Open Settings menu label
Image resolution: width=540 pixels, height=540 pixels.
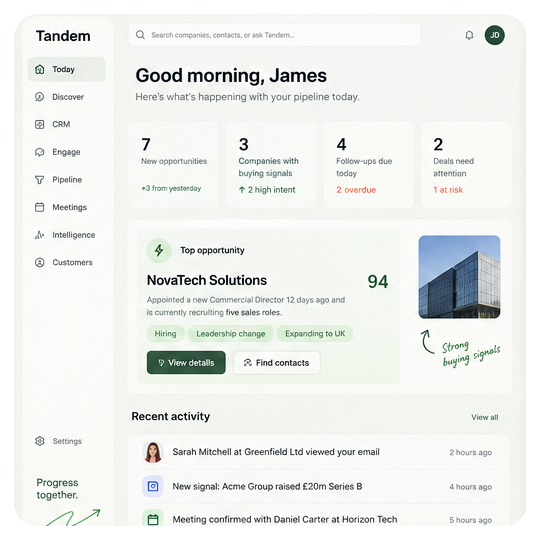[x=67, y=441]
